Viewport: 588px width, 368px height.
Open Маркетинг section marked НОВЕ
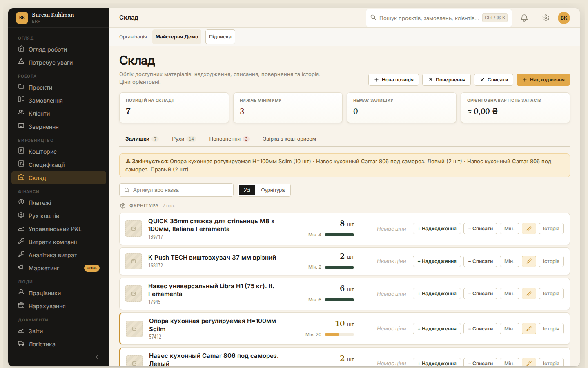(59, 268)
